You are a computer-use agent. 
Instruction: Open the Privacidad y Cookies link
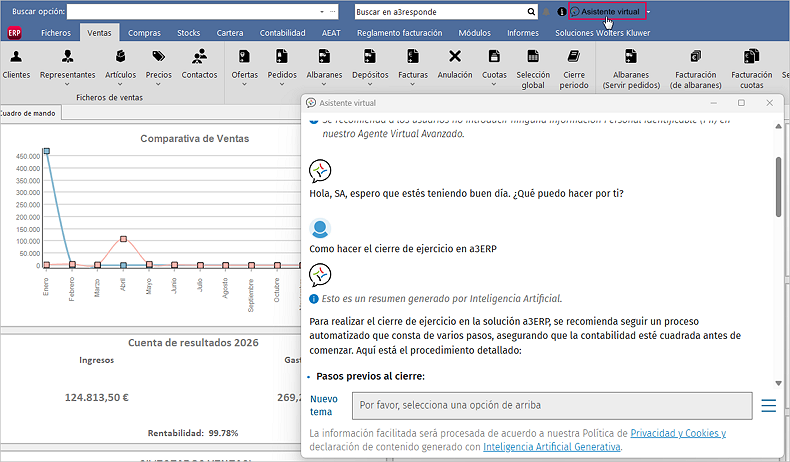coord(678,433)
